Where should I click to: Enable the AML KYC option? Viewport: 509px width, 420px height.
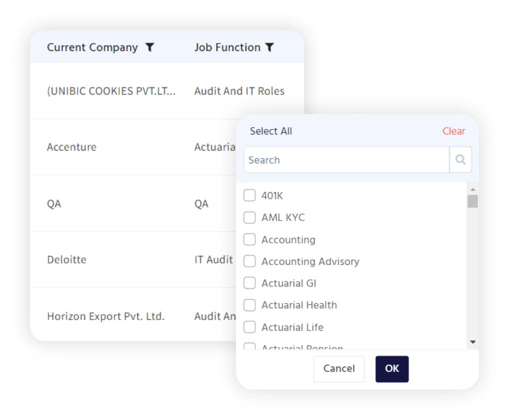[x=249, y=217]
